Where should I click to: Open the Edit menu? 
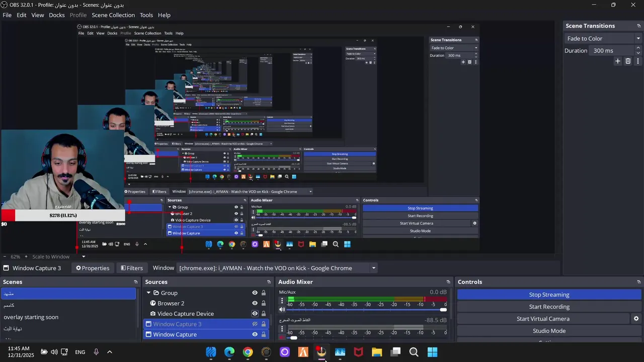click(x=21, y=15)
